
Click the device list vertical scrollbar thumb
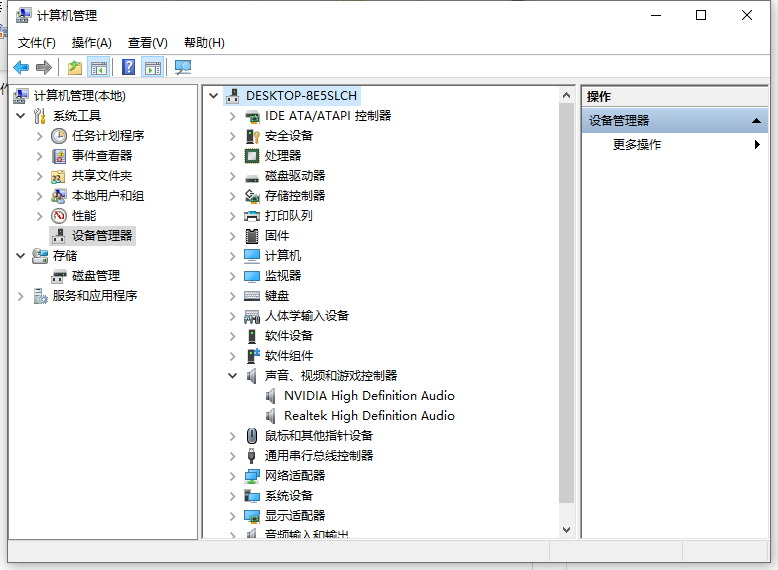[x=566, y=303]
